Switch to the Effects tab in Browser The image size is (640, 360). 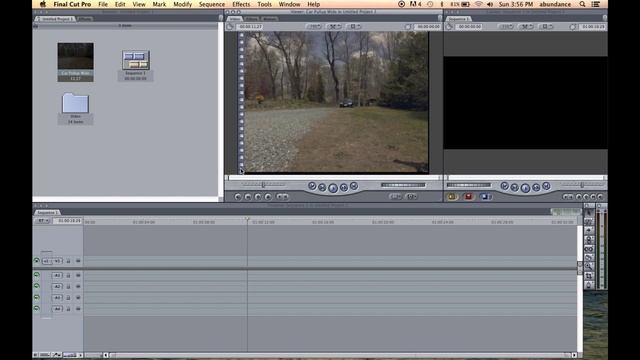pyautogui.click(x=85, y=19)
